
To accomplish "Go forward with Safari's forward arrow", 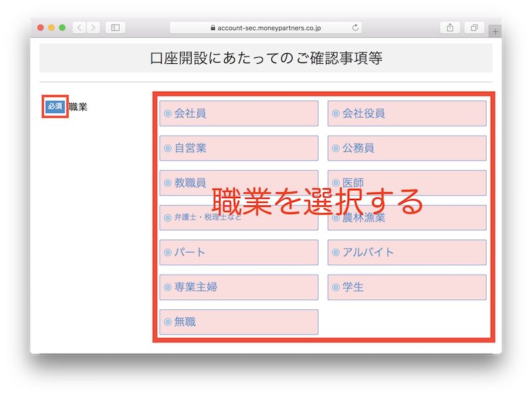I will tap(93, 27).
